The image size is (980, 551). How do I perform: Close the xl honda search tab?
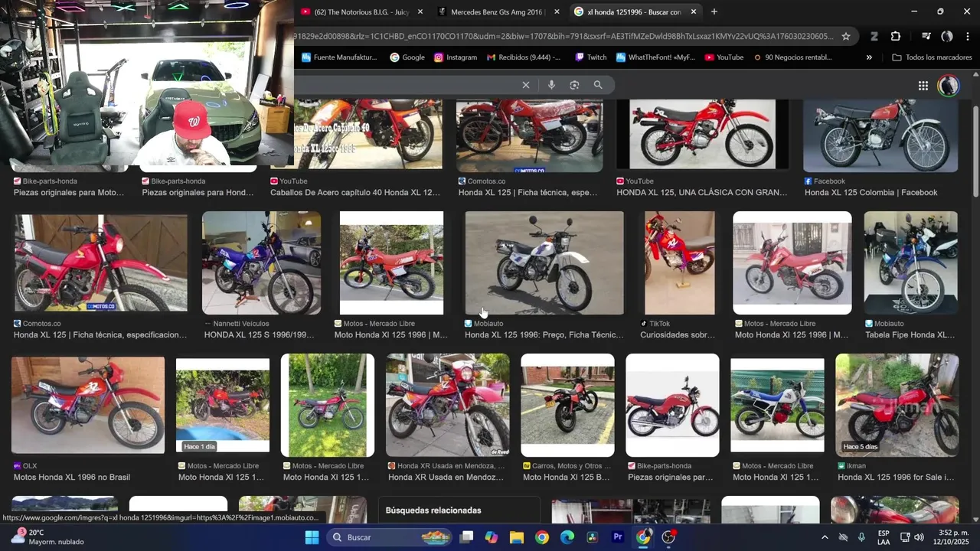pyautogui.click(x=694, y=11)
